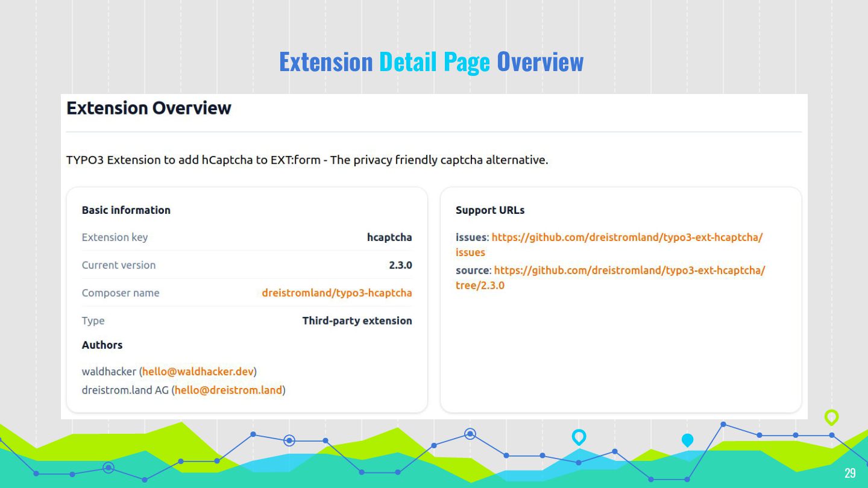Viewport: 868px width, 488px height.
Task: Click the Support URLs heading
Action: click(x=490, y=210)
